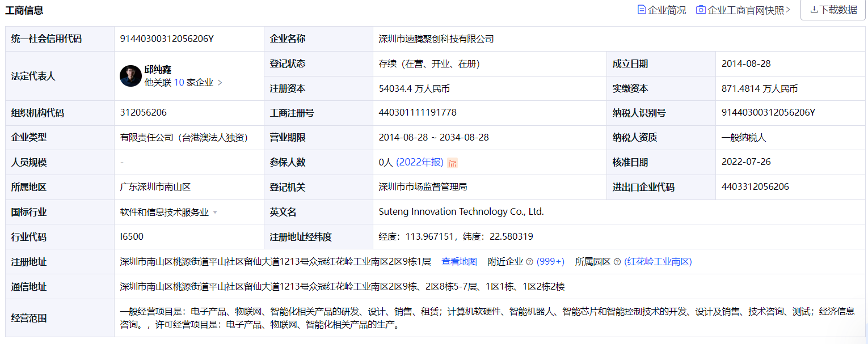Viewport: 868px width, 344px height.
Task: Click the camera icon beside 企业工商官网快照
Action: tap(701, 10)
